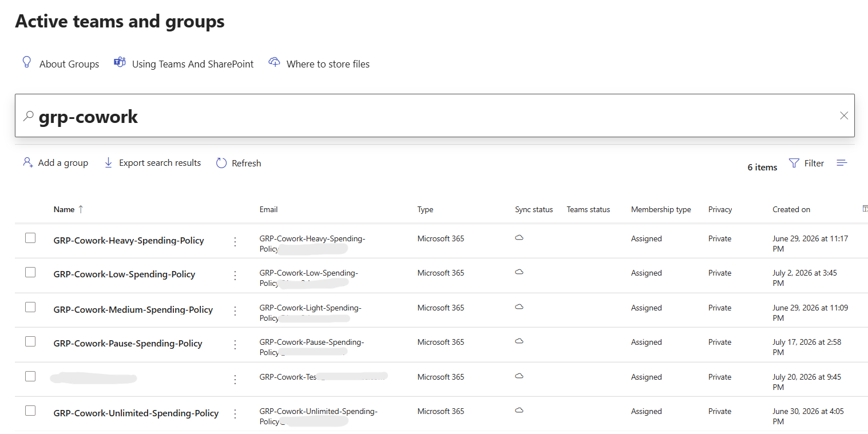Select the GRP-Cowork-Pause-Spending-Policy checkbox
The image size is (868, 434).
click(x=30, y=341)
